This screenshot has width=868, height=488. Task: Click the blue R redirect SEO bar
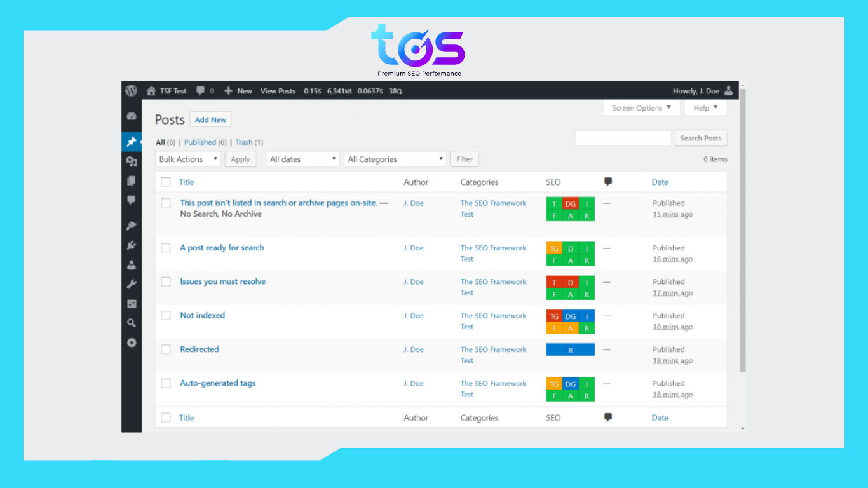click(570, 350)
